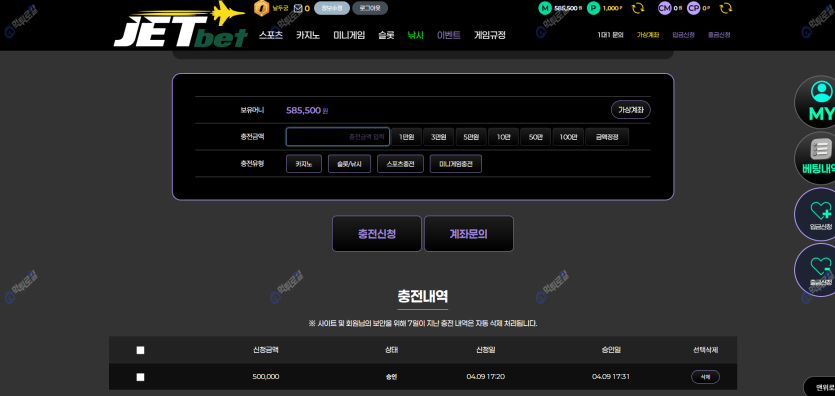This screenshot has width=835, height=396.
Task: Click the 계좌문의 button
Action: [469, 234]
